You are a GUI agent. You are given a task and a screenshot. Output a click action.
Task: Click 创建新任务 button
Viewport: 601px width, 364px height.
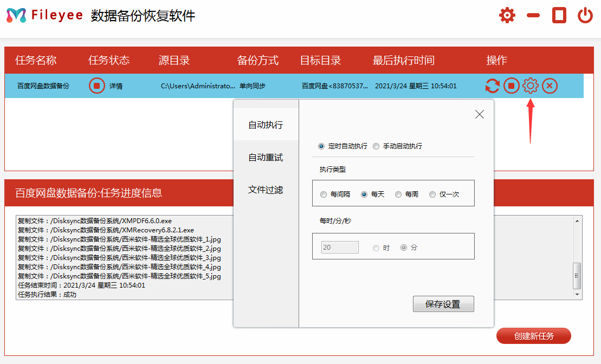[x=533, y=336]
